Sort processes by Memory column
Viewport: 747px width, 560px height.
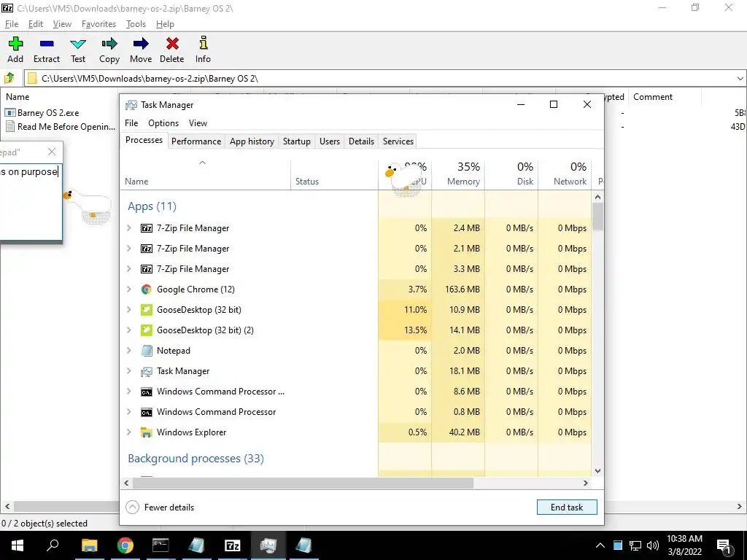point(458,174)
